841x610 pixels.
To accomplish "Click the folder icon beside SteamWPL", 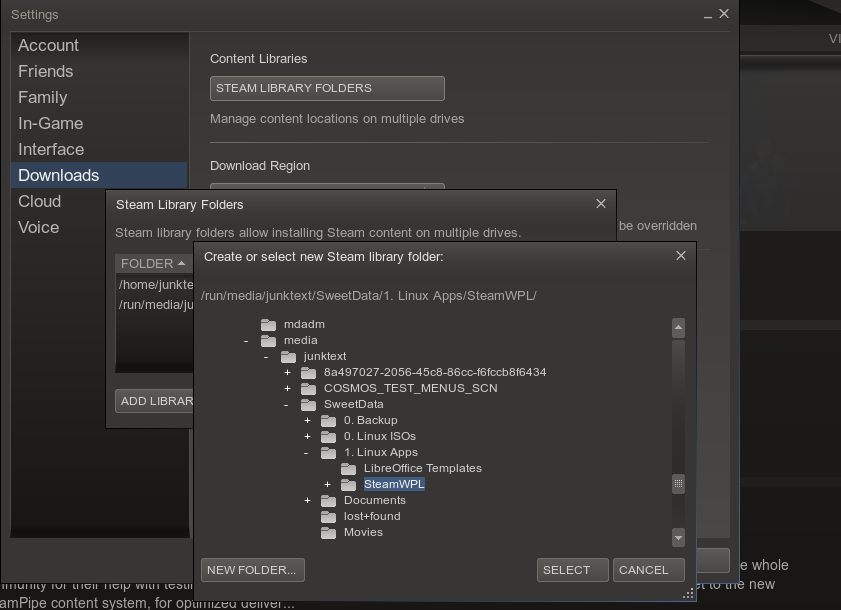I will [x=349, y=484].
